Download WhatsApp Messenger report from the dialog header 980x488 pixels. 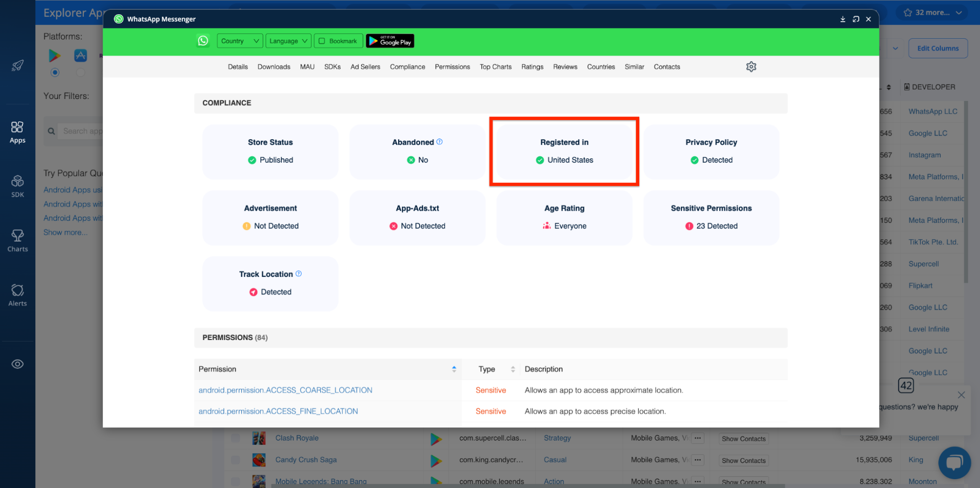pyautogui.click(x=843, y=19)
